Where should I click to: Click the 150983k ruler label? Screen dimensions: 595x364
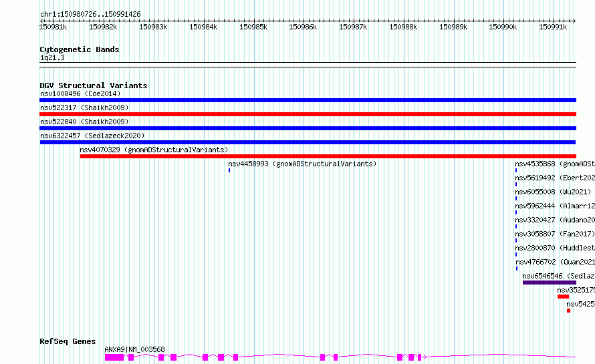(153, 27)
